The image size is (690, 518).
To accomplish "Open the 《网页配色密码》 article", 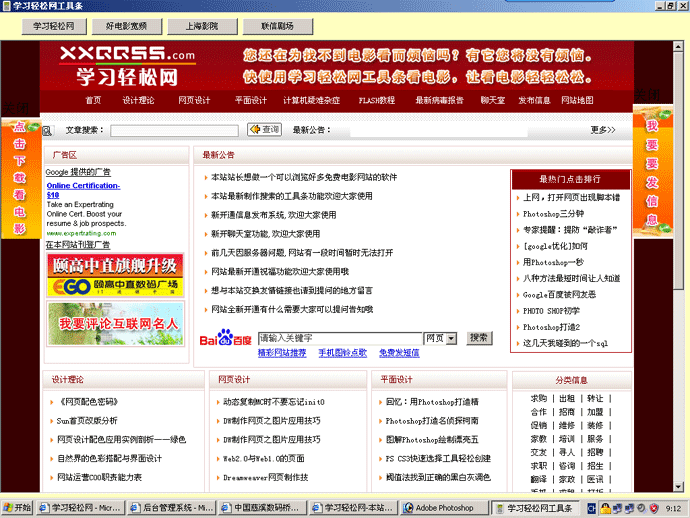I will (88, 402).
